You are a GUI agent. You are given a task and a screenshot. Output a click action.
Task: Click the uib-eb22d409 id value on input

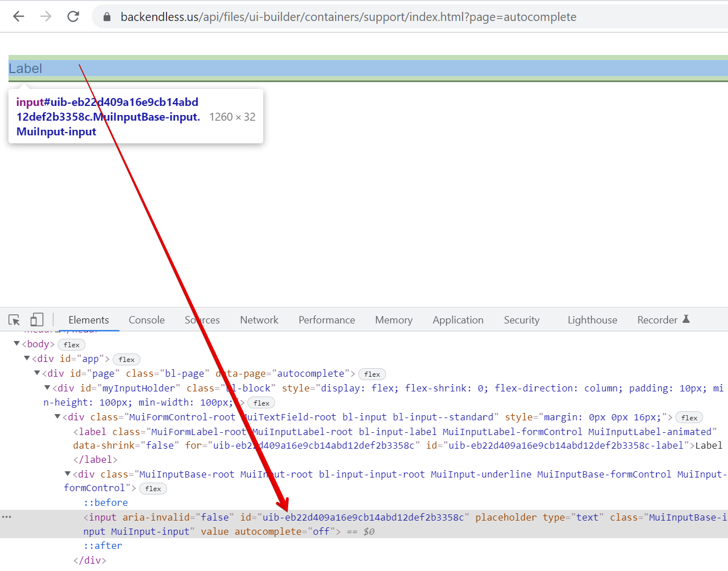pyautogui.click(x=363, y=517)
